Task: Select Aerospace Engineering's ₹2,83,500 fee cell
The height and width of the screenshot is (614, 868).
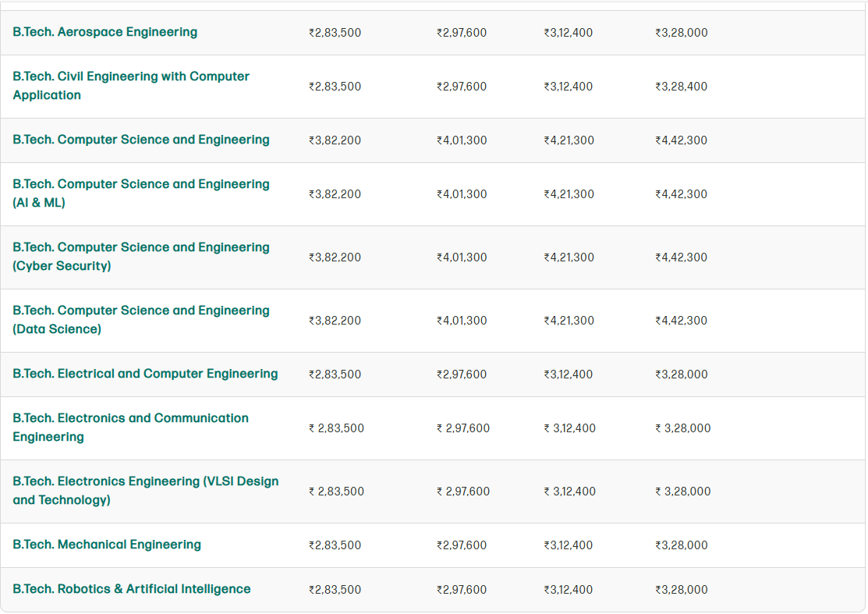Action: click(x=335, y=33)
